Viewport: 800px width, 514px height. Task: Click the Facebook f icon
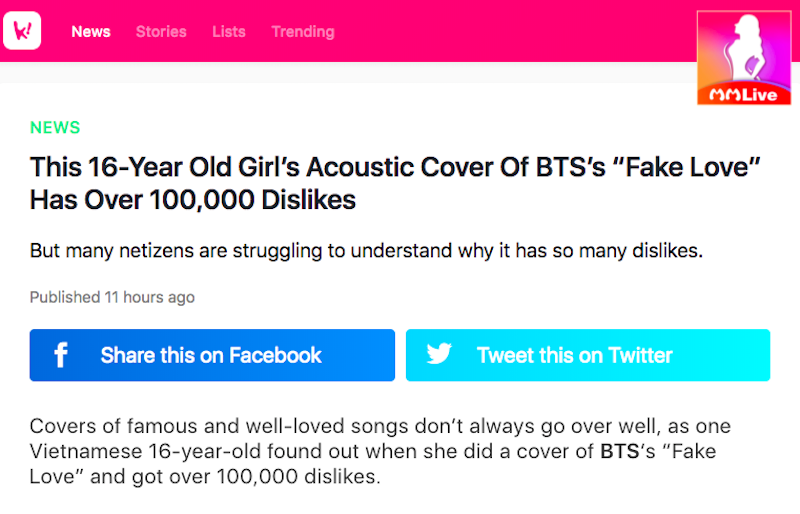[x=61, y=355]
